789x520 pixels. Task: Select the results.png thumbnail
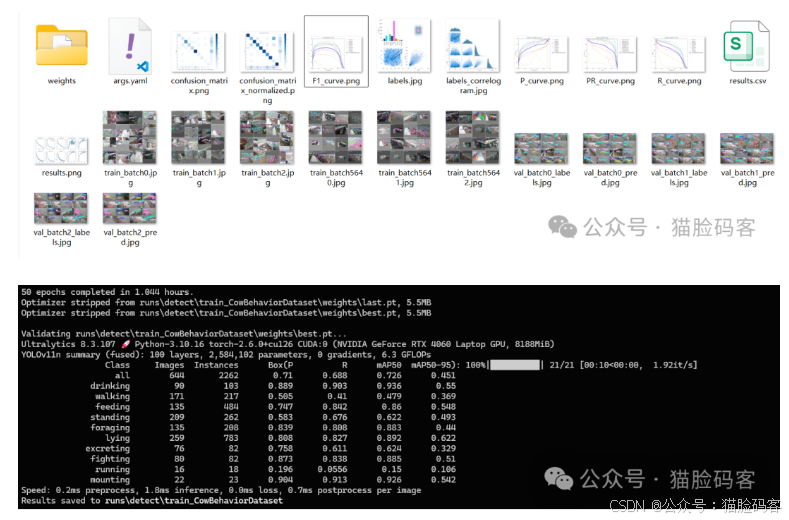tap(61, 151)
